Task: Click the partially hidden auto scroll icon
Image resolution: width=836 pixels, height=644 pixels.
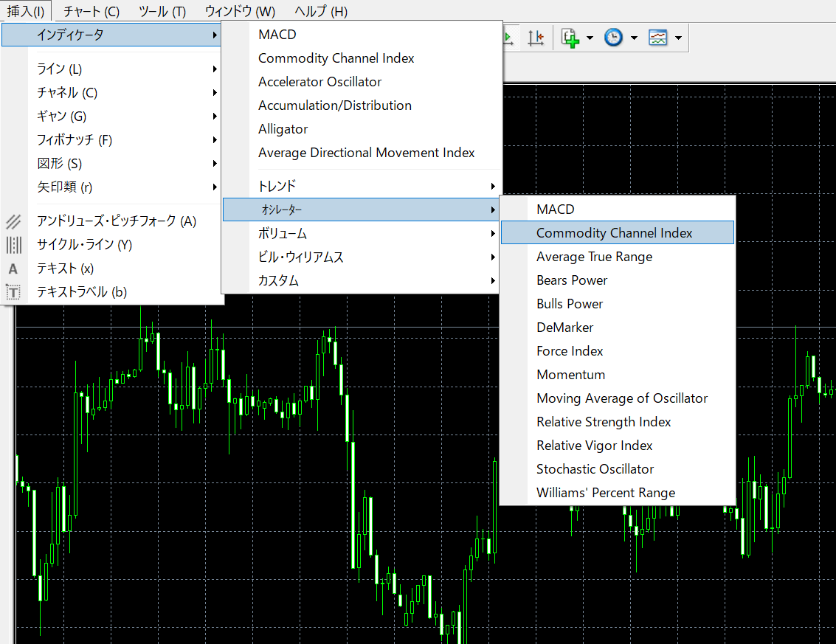Action: (x=508, y=38)
